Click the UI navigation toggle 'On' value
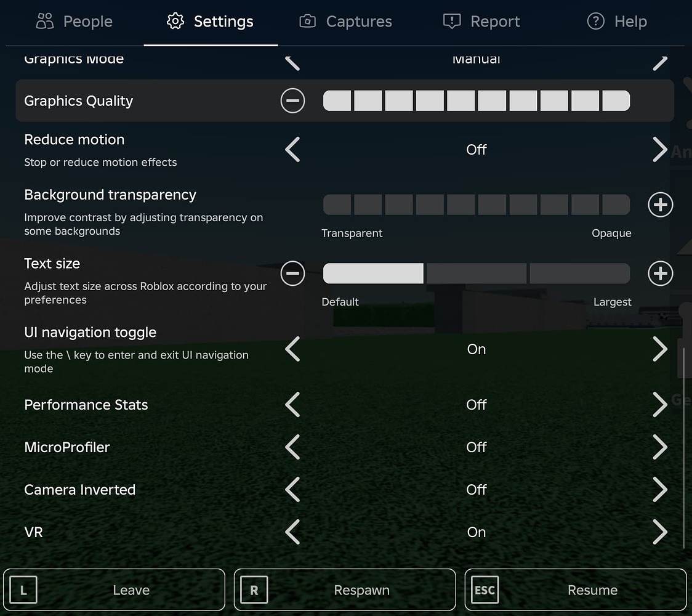The image size is (692, 616). tap(476, 349)
